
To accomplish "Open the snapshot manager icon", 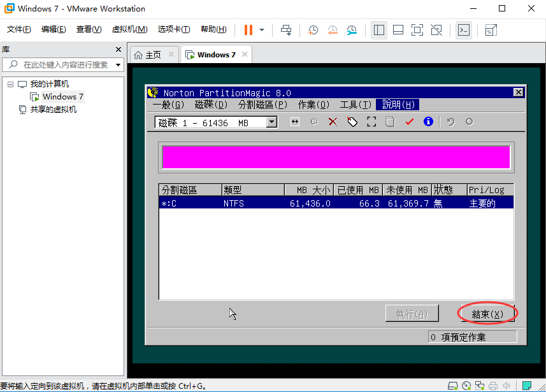I will [352, 30].
